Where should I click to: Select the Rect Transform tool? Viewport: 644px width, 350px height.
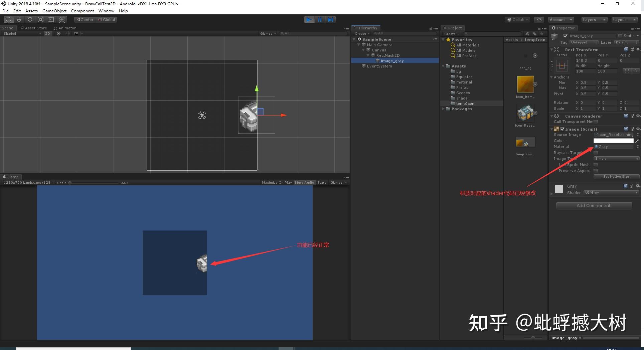pyautogui.click(x=51, y=20)
